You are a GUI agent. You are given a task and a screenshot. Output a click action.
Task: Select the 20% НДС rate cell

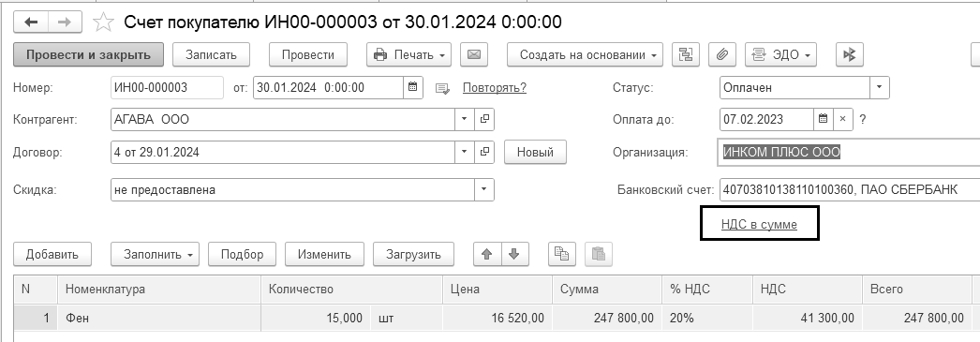707,319
